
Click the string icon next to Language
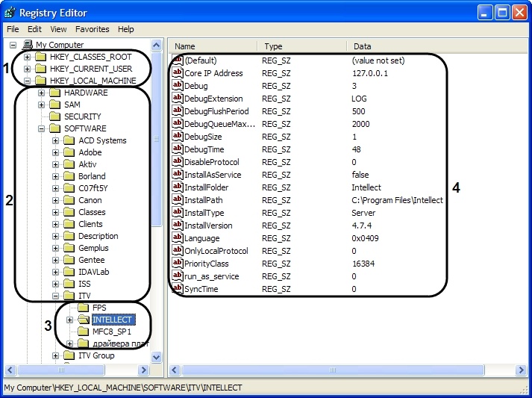(x=177, y=238)
